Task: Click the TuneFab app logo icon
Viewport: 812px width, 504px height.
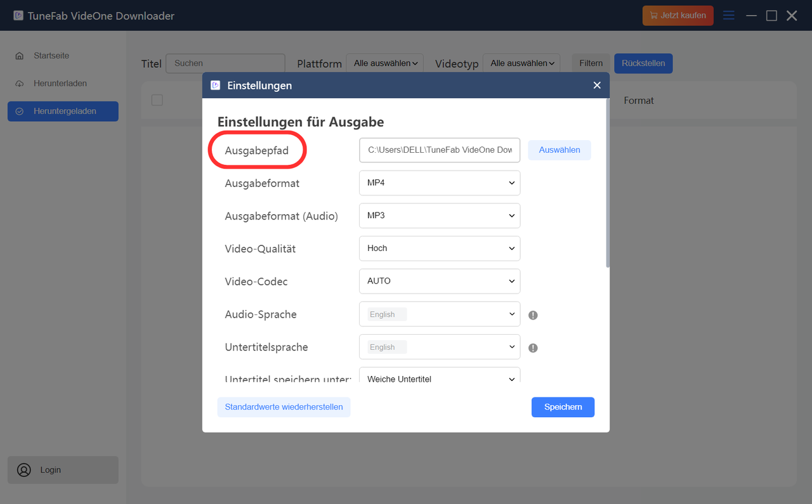Action: pyautogui.click(x=18, y=15)
